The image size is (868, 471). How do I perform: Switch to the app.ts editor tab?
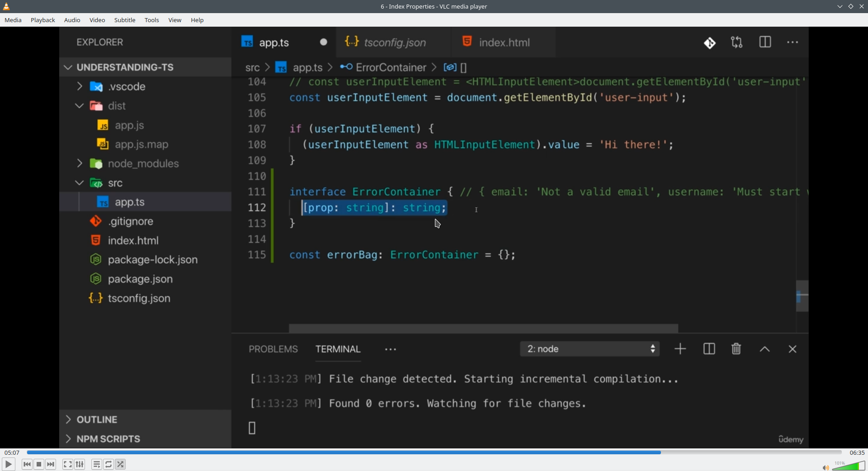(x=283, y=42)
